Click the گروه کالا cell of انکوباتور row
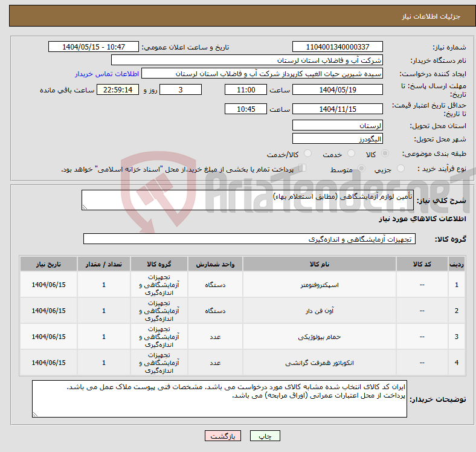The width and height of the screenshot is (476, 452). click(x=159, y=363)
